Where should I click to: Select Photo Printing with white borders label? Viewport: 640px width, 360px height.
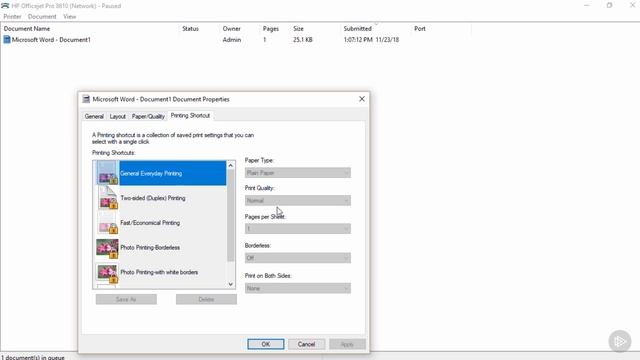pos(159,272)
